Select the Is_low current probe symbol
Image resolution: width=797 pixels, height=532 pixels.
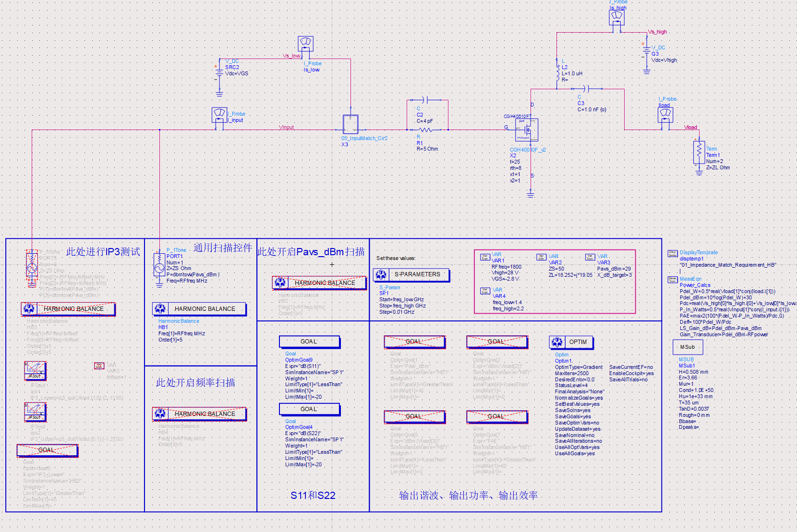click(305, 44)
